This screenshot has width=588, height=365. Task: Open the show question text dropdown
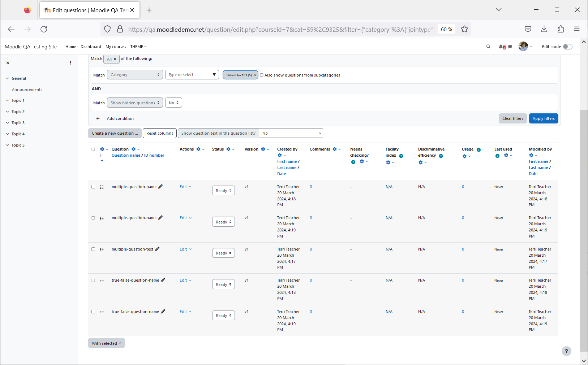click(291, 133)
